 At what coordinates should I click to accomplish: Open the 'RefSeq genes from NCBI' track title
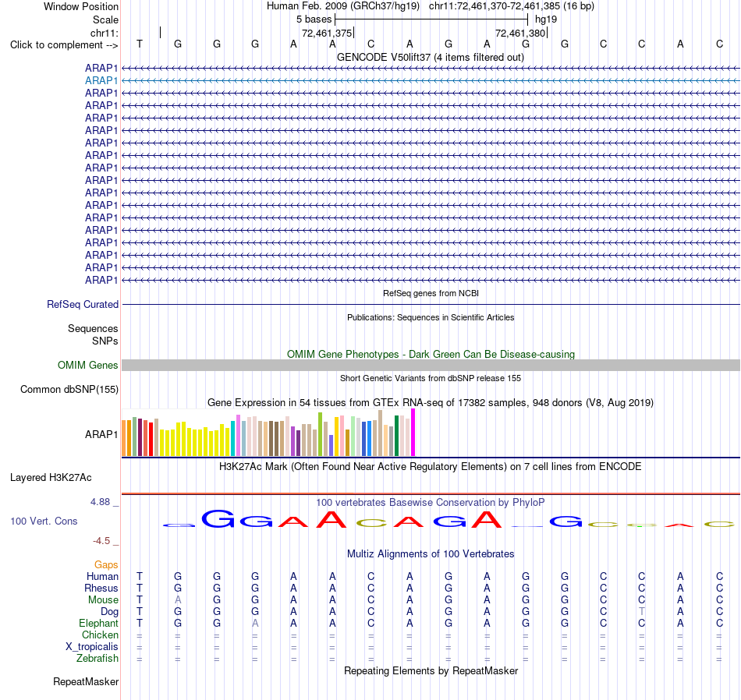click(x=431, y=293)
